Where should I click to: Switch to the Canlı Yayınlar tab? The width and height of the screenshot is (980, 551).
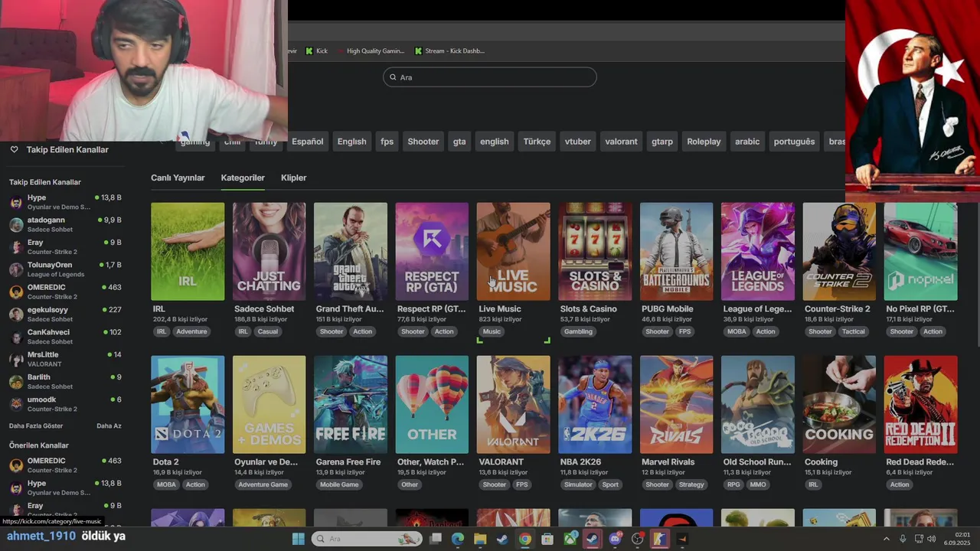tap(178, 178)
